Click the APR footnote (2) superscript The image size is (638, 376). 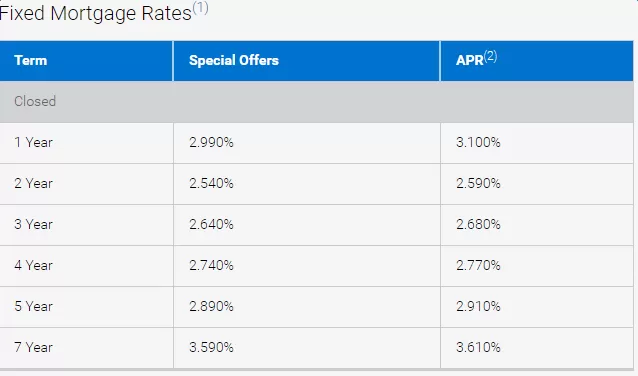490,56
